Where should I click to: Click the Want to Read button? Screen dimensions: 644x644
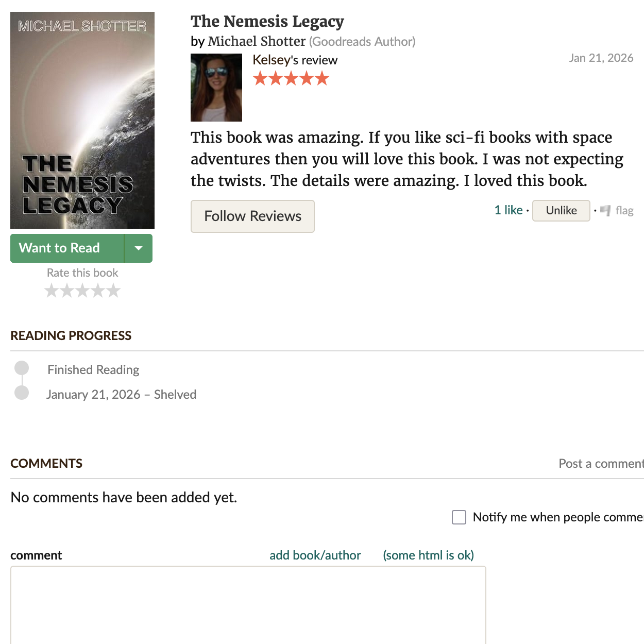click(67, 248)
